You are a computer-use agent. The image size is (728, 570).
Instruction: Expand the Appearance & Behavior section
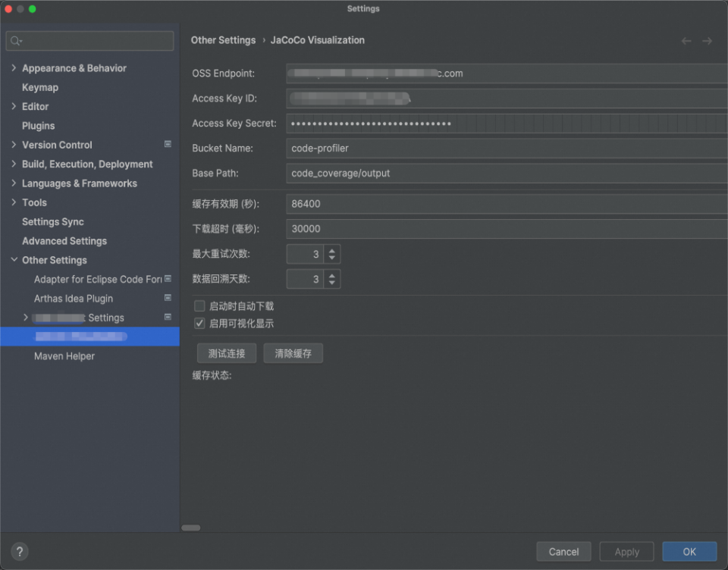14,67
